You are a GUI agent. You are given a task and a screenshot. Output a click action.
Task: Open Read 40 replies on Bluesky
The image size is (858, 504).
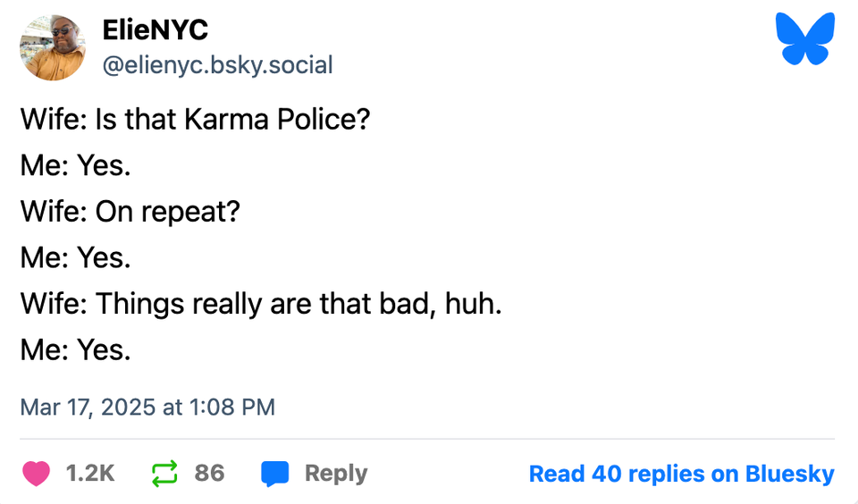681,474
